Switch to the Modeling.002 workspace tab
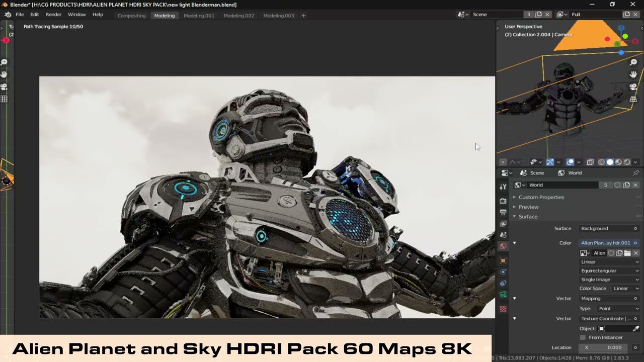Image resolution: width=644 pixels, height=362 pixels. point(238,16)
